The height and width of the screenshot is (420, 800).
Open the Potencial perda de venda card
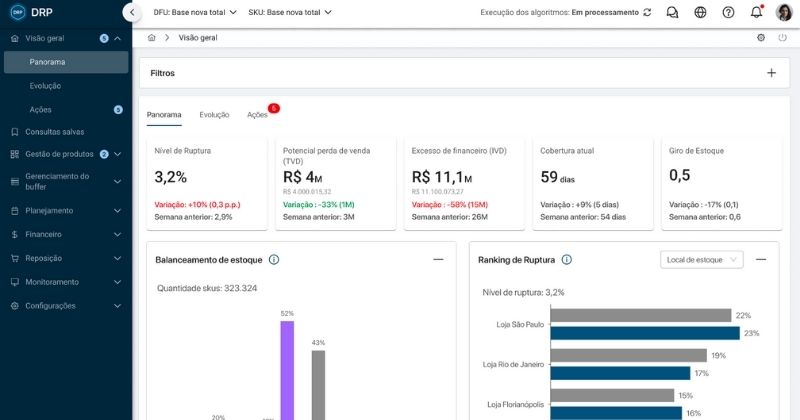[x=335, y=184]
